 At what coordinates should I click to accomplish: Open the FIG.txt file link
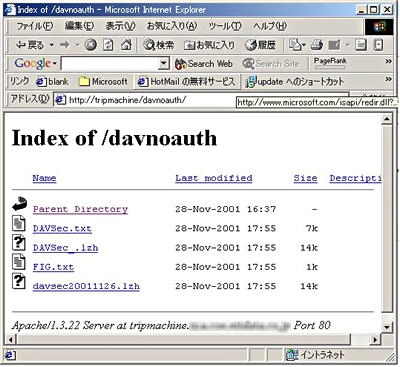click(53, 267)
